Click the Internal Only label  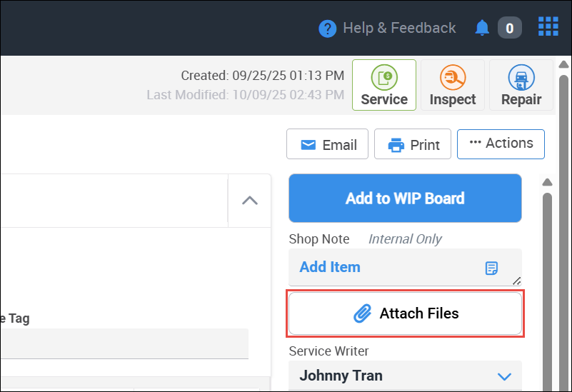coord(405,239)
